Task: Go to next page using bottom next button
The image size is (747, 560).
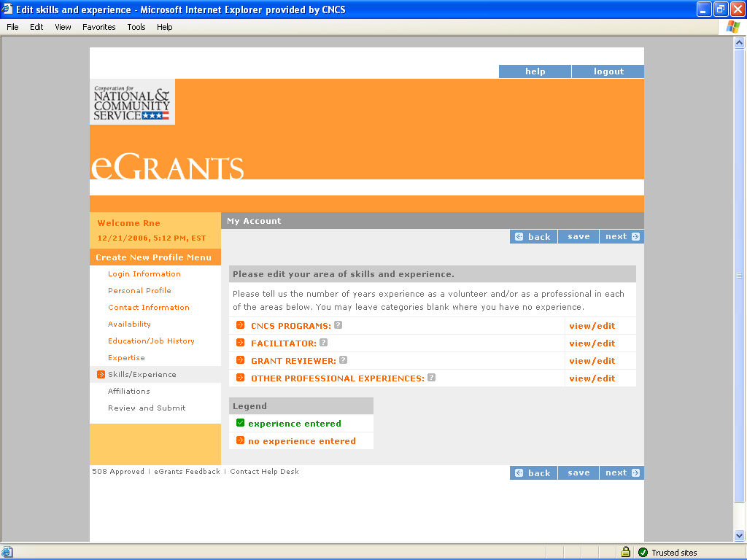Action: 622,472
